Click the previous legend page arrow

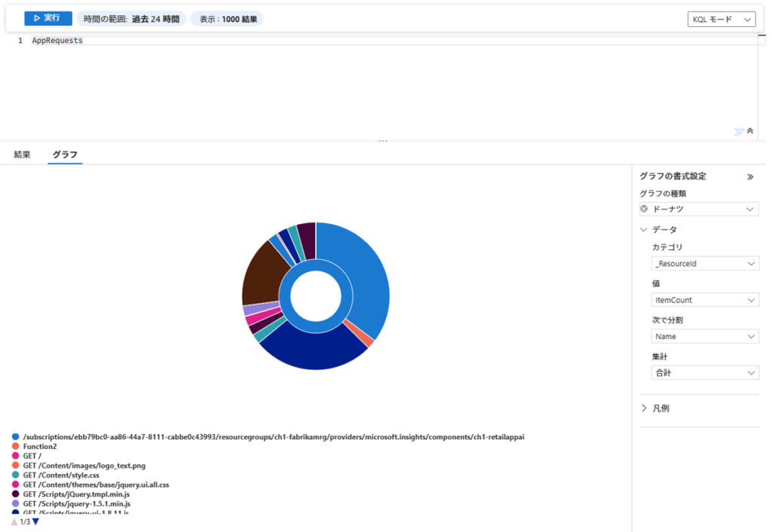(x=14, y=521)
